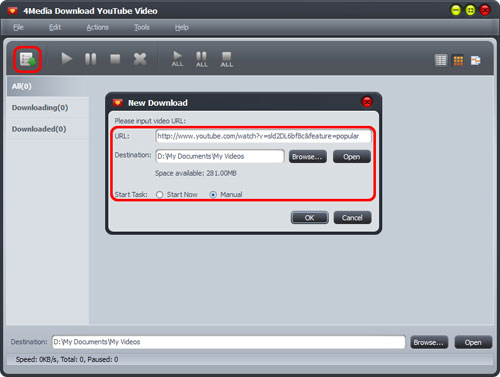Open the Help menu
This screenshot has width=500, height=377.
coord(182,27)
